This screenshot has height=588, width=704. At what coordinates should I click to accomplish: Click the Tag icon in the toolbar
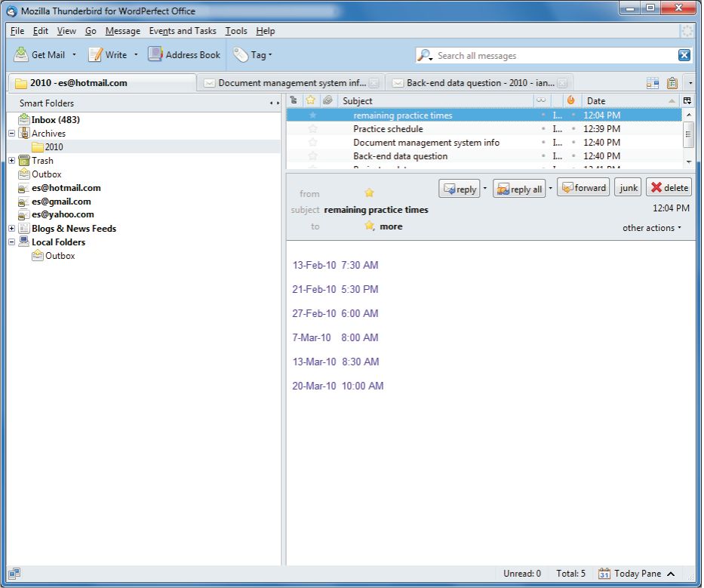[240, 55]
